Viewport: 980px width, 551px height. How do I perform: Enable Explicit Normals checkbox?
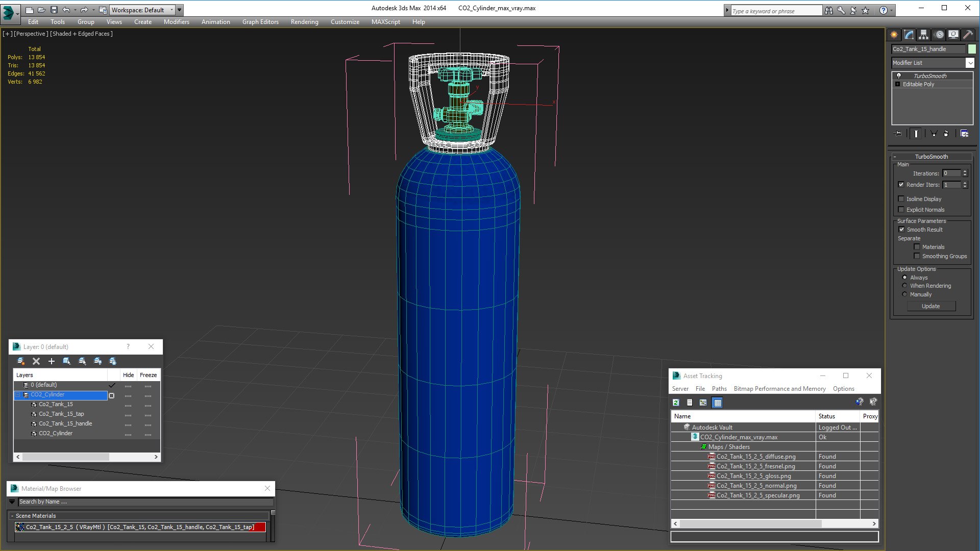(901, 210)
